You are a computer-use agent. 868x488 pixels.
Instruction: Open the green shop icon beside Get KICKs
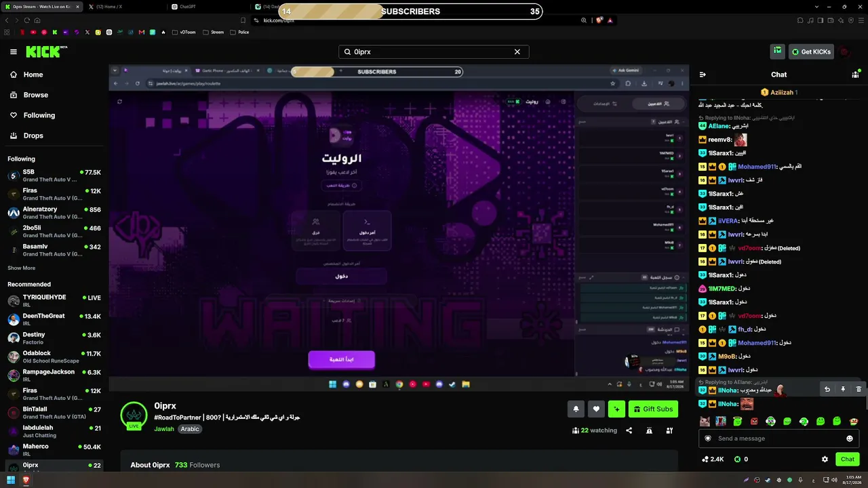coord(777,52)
